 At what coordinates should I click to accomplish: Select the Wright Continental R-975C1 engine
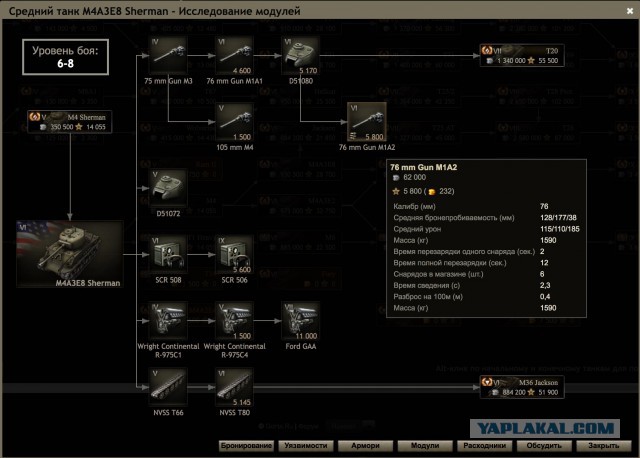click(168, 321)
